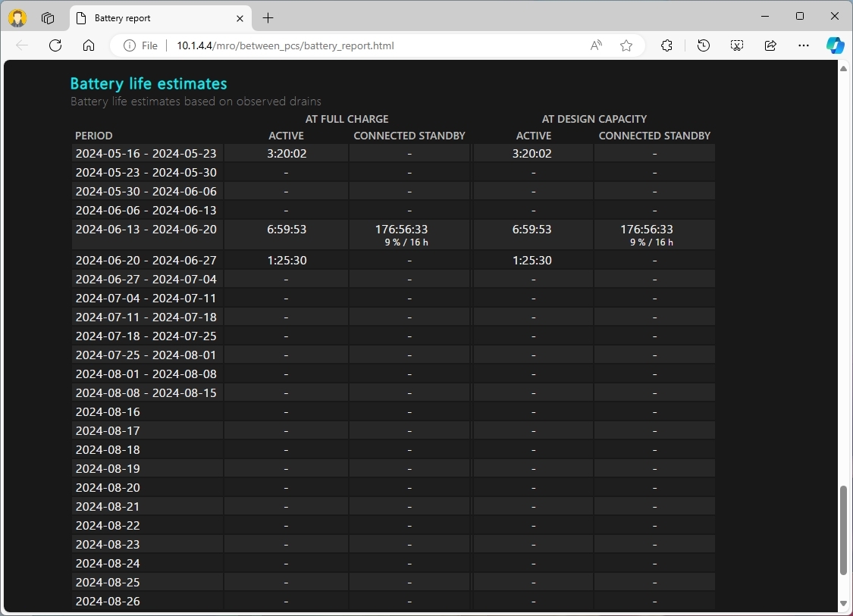Screen dimensions: 853x616
Task: Open the tab actions workspaces icon
Action: point(48,18)
